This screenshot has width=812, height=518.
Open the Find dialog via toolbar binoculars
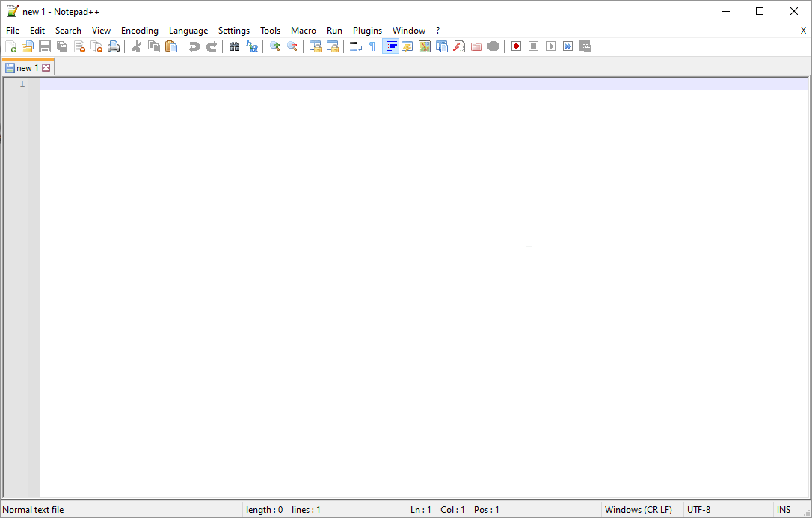click(234, 46)
